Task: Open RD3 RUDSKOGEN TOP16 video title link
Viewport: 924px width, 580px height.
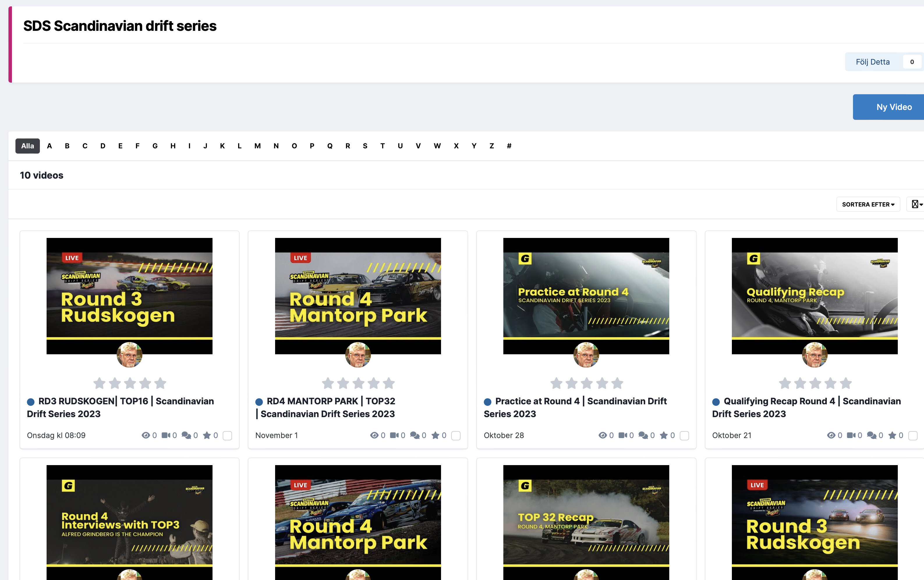Action: pyautogui.click(x=121, y=408)
